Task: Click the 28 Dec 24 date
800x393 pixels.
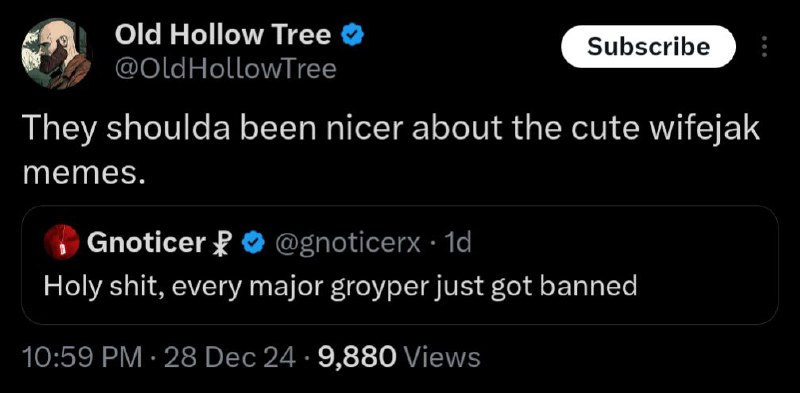Action: [x=231, y=357]
